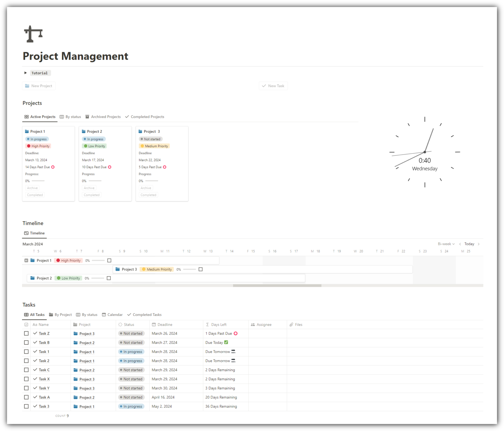Open the Calendar tab in Tasks
504x431 pixels.
click(x=112, y=315)
